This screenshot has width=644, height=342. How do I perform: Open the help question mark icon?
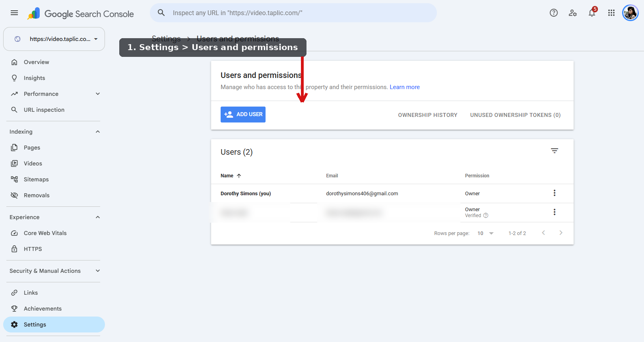click(x=554, y=13)
